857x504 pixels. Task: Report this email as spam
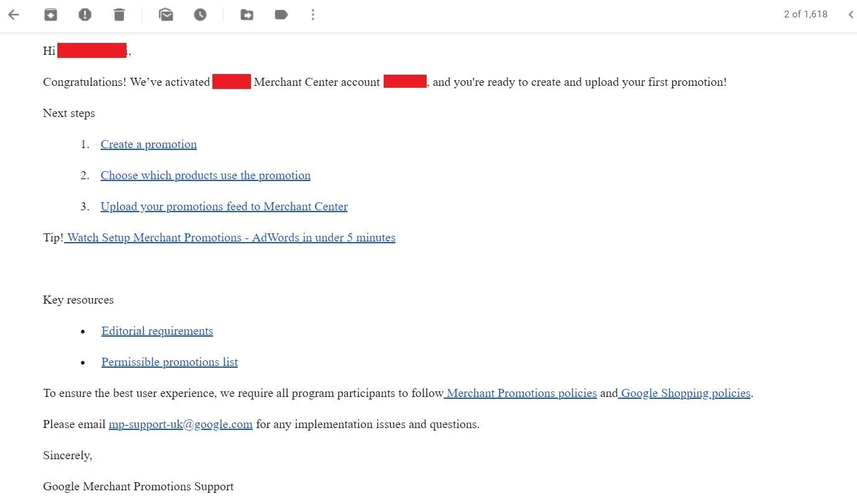tap(85, 15)
